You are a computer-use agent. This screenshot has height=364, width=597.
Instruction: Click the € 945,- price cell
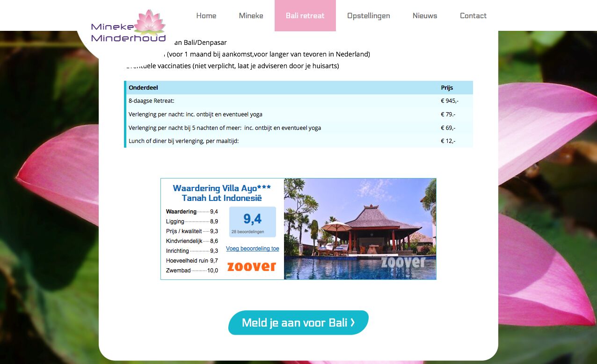pos(449,101)
